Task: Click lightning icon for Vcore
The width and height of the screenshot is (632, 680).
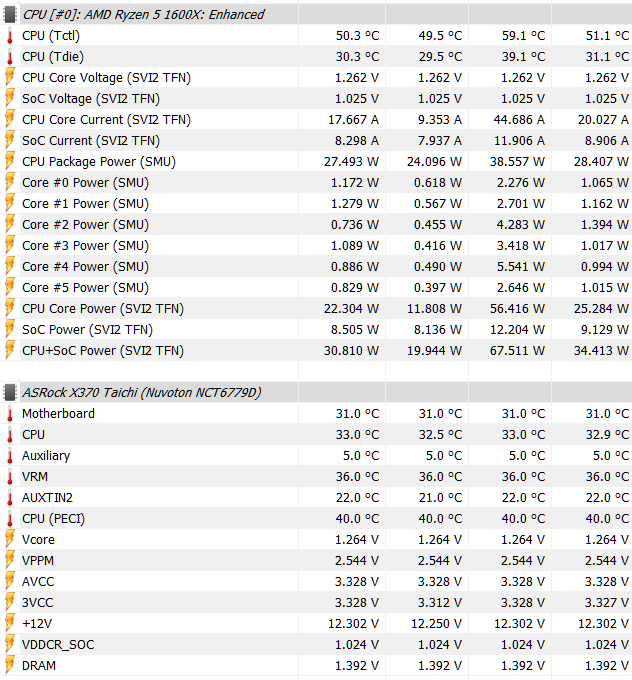Action: coord(10,539)
